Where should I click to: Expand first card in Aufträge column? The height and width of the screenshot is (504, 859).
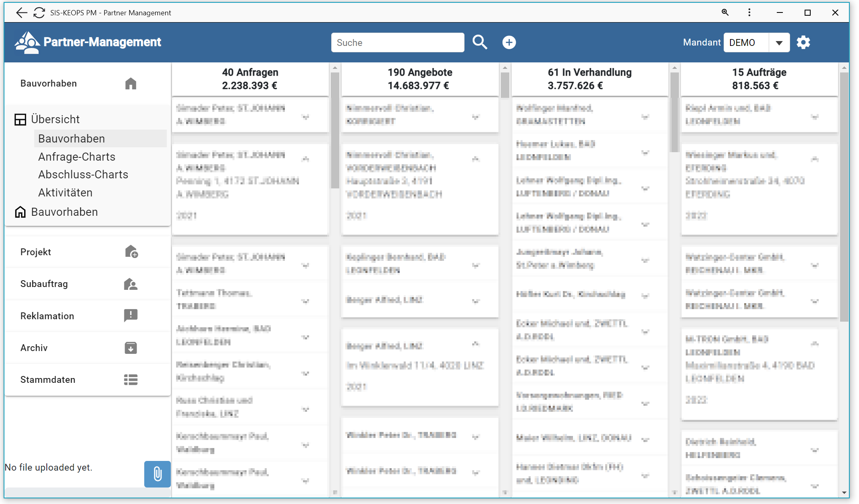[x=815, y=117]
